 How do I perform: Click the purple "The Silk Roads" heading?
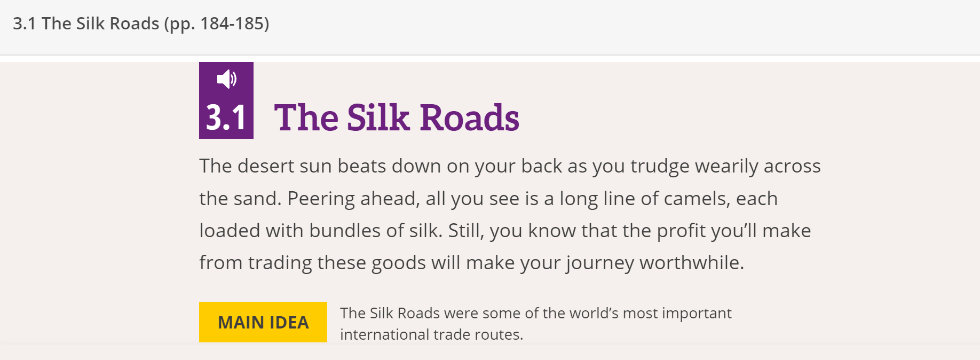click(x=396, y=118)
